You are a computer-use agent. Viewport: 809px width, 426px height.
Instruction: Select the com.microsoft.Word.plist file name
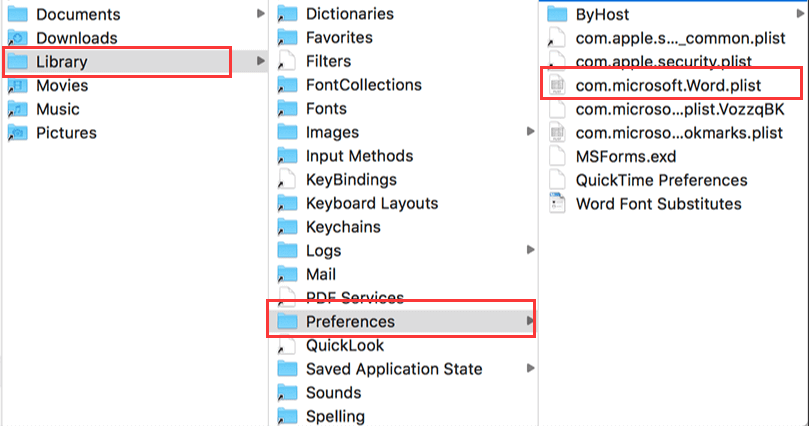(668, 86)
